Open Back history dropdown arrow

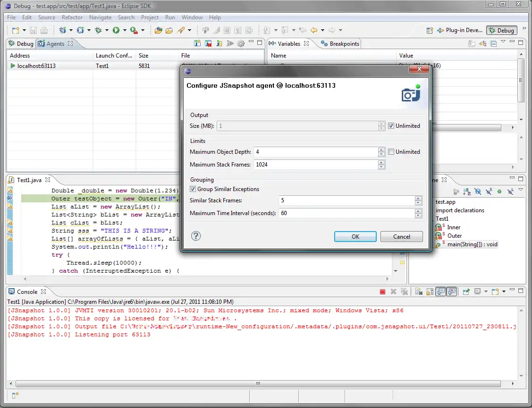coord(322,30)
